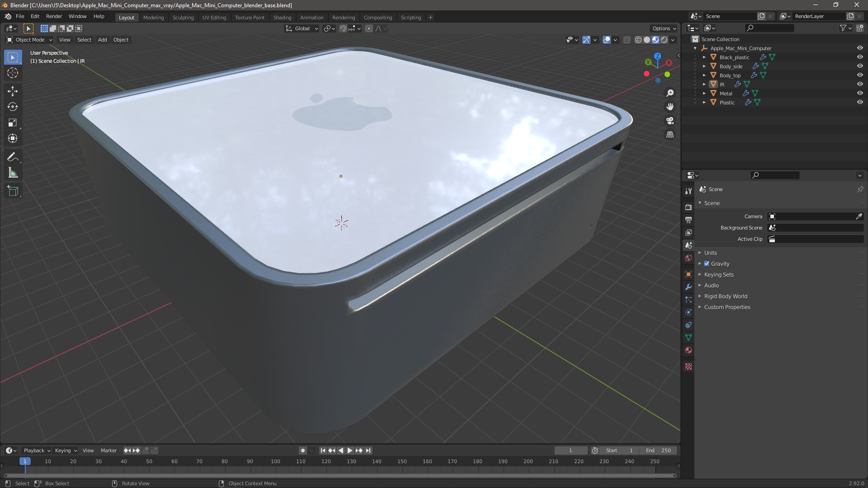Activate the Select Box tool
The width and height of the screenshot is (868, 488).
pyautogui.click(x=13, y=57)
